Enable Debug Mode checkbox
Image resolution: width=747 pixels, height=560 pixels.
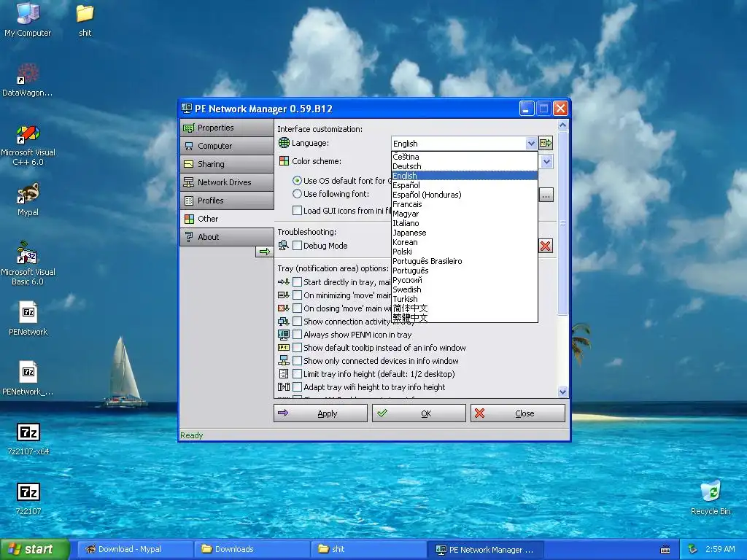(x=298, y=245)
